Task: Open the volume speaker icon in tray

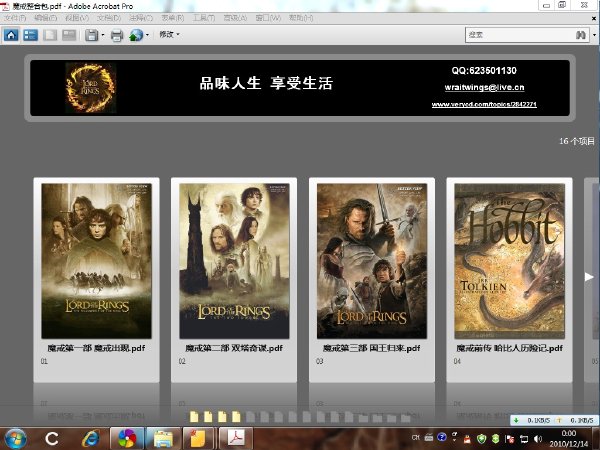Action: 538,439
